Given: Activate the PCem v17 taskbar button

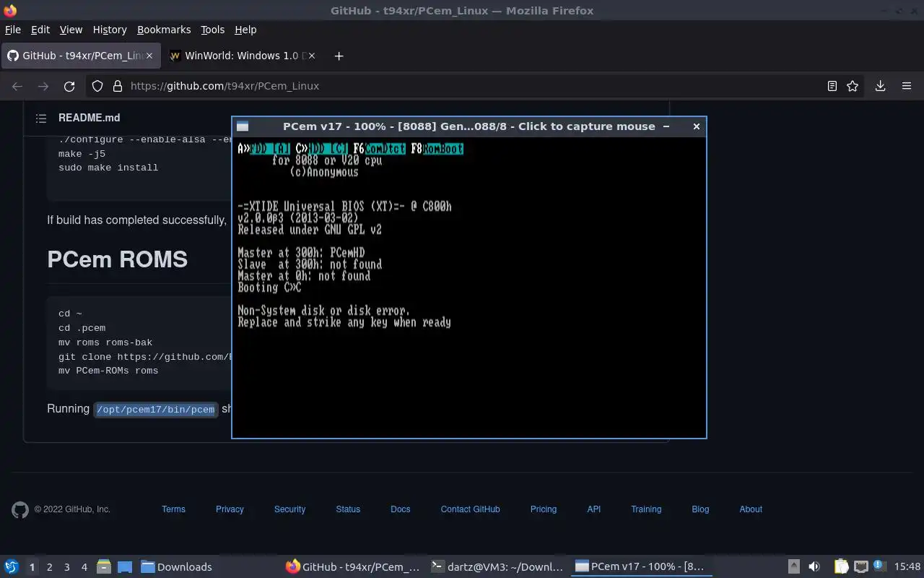Looking at the screenshot, I should (x=641, y=567).
